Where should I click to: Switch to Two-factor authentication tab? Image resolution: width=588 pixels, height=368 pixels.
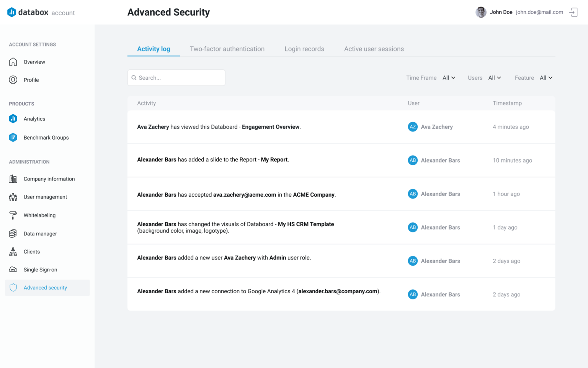click(227, 49)
